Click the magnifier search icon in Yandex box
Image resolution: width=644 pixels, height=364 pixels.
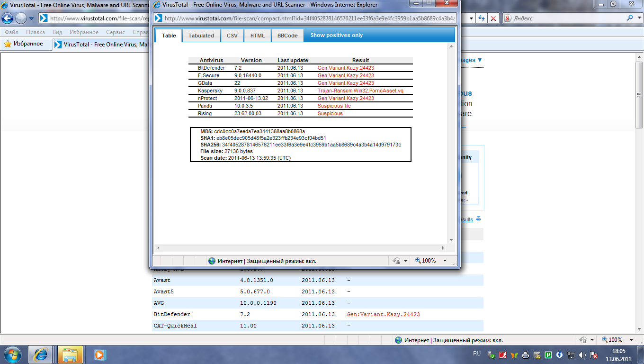click(x=630, y=18)
